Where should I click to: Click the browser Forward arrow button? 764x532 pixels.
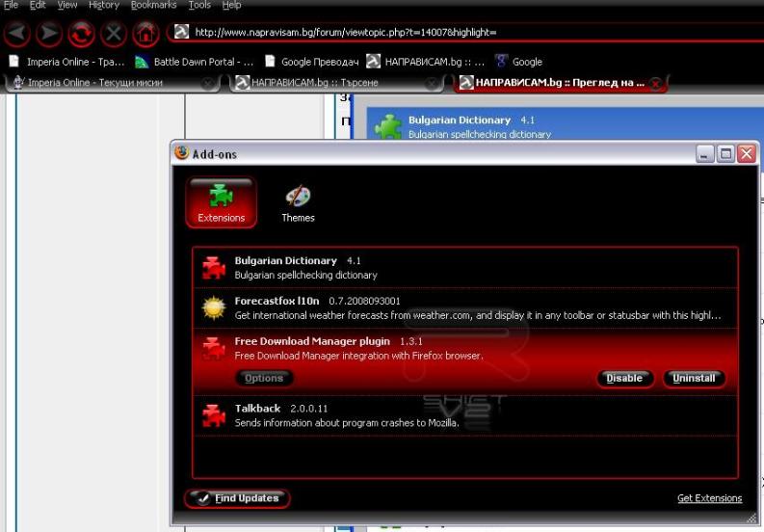(x=50, y=35)
